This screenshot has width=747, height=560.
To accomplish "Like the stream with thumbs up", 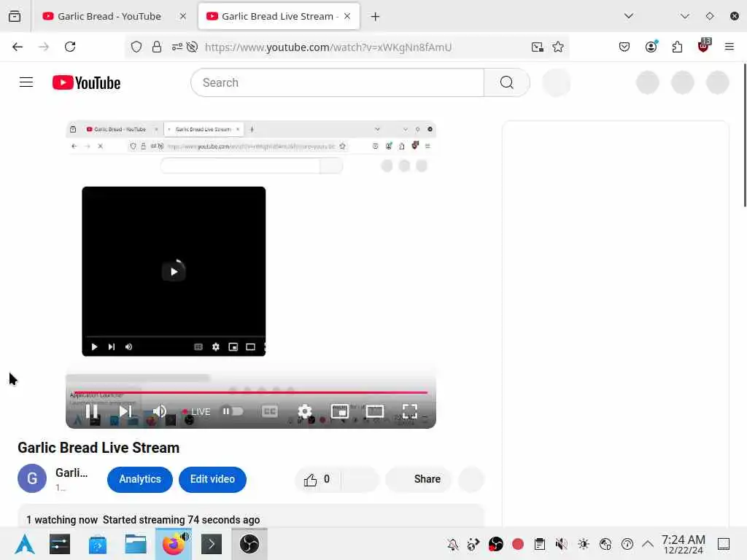I will [317, 480].
